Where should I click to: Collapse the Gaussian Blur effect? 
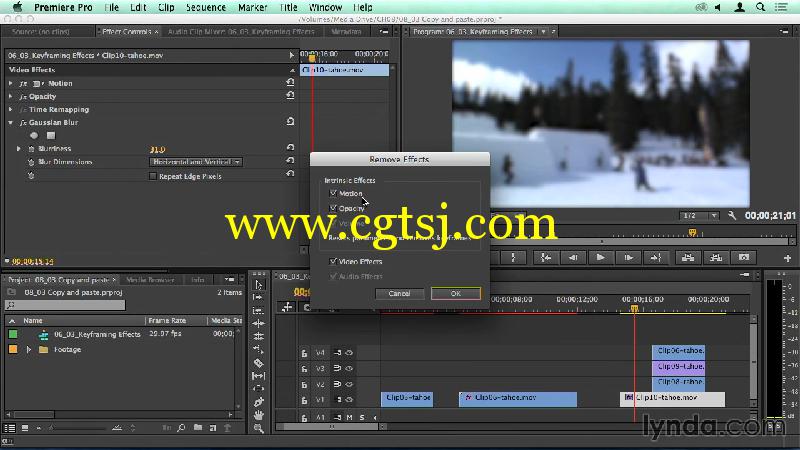[11, 122]
